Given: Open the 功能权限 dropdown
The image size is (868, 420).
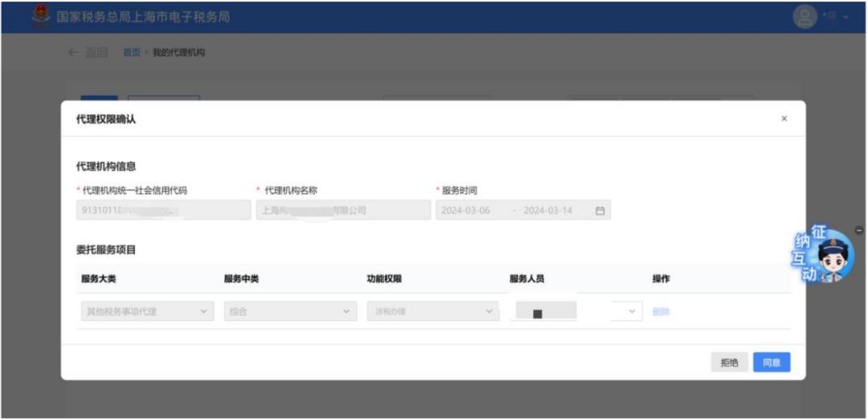Looking at the screenshot, I should [433, 311].
